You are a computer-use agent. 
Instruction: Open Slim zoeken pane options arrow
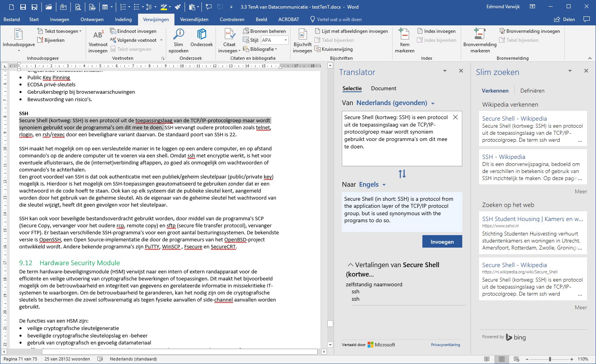tap(570, 71)
